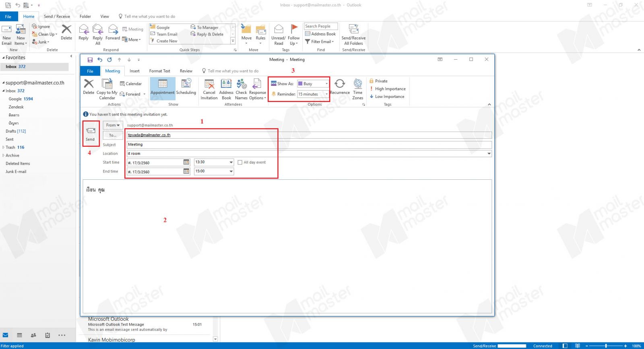The image size is (644, 349).
Task: Collapse the Favorites section
Action: 4,58
